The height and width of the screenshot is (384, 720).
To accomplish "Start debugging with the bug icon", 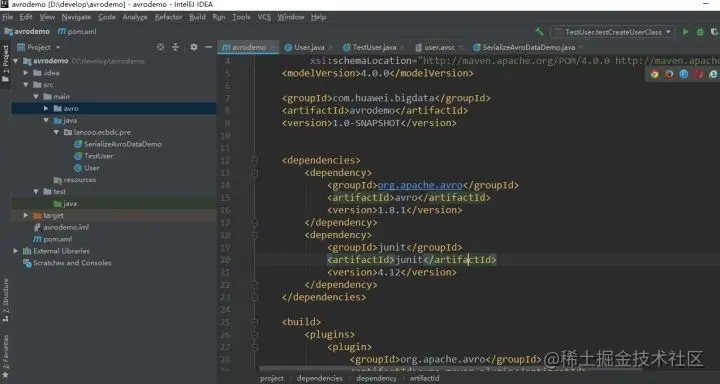I will (x=700, y=32).
